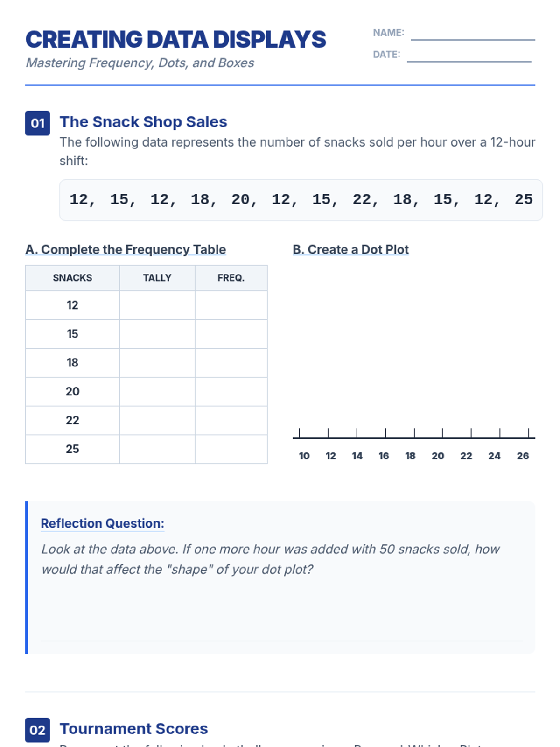
Task: Click the 12 tick on dot plot axis
Action: (x=328, y=433)
